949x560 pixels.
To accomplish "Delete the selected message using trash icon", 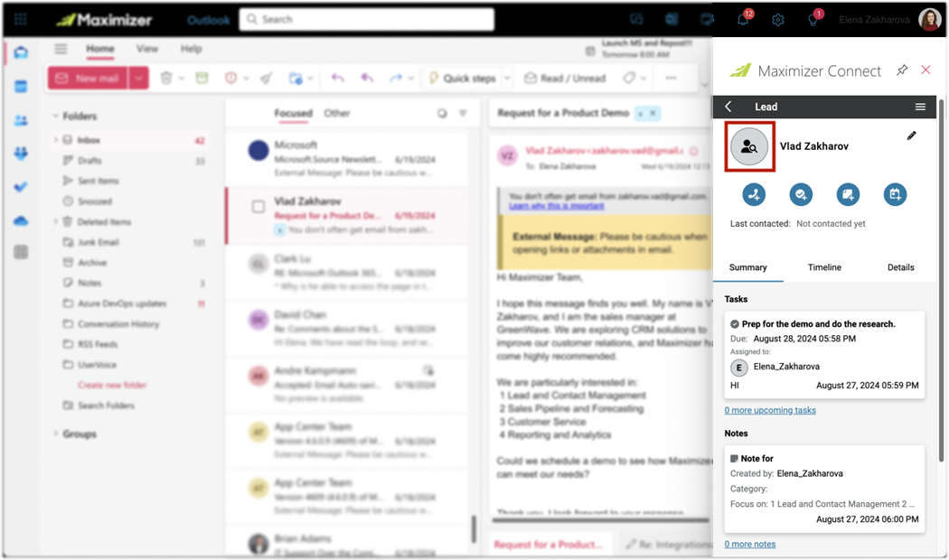I will 165,78.
